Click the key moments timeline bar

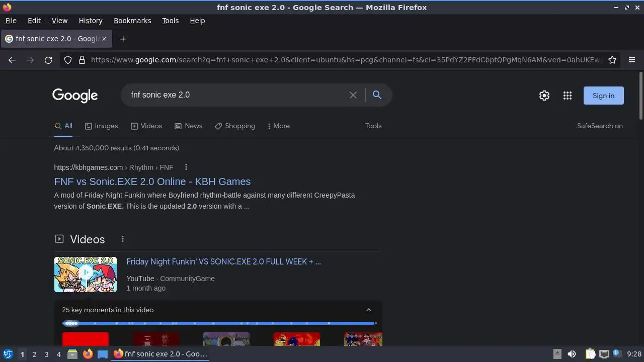click(219, 323)
